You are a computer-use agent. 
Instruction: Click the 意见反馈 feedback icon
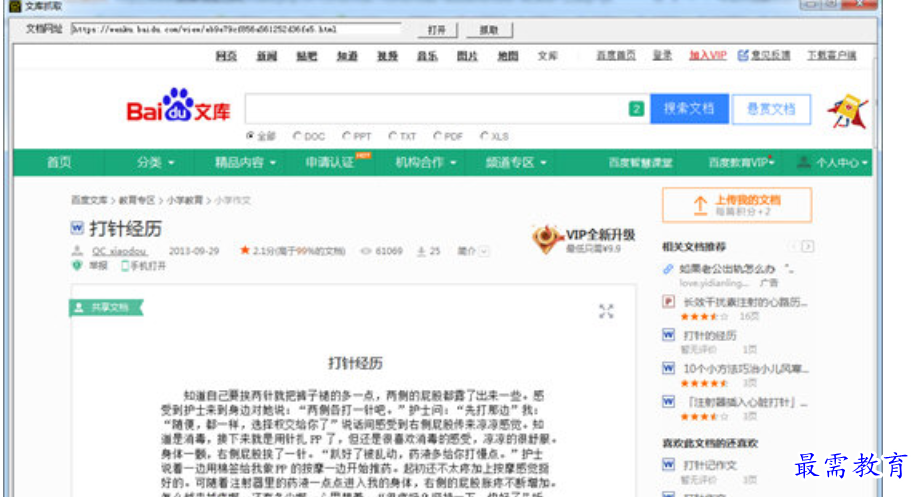pyautogui.click(x=743, y=56)
